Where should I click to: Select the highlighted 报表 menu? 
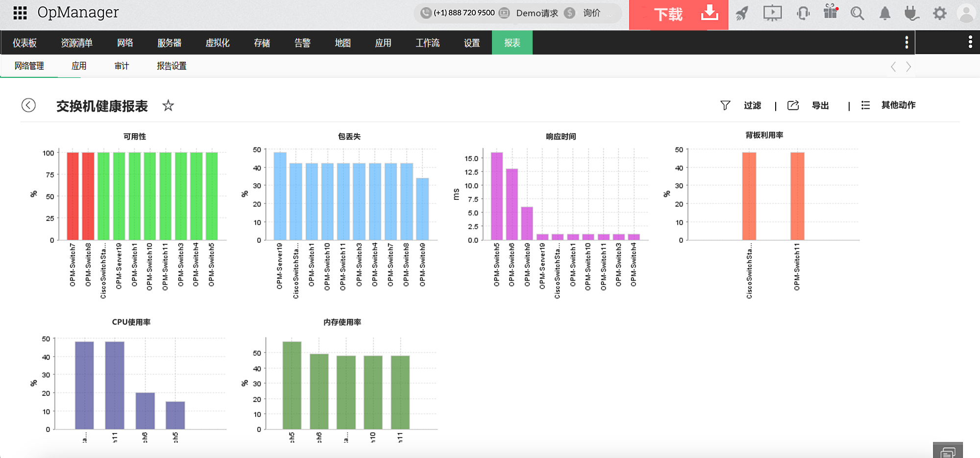pyautogui.click(x=512, y=43)
